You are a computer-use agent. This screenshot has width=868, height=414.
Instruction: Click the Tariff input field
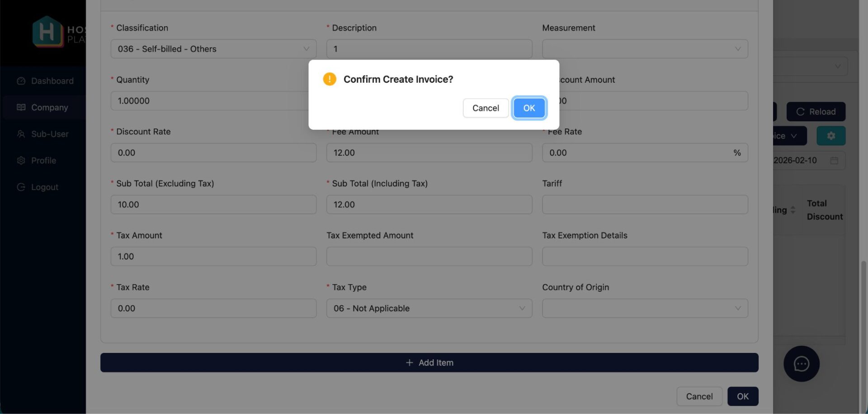[645, 205]
